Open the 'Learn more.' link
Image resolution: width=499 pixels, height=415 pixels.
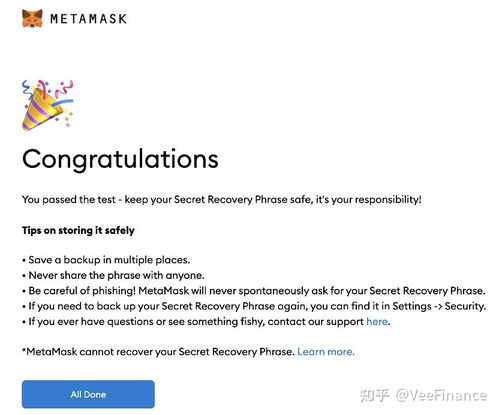click(326, 352)
